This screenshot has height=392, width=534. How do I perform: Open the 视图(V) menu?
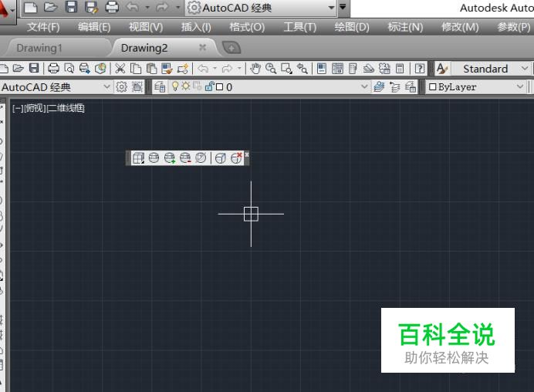[146, 27]
